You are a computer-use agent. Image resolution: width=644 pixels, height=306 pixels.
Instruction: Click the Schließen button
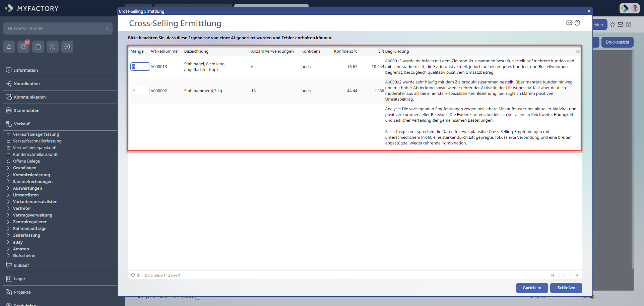click(x=566, y=288)
